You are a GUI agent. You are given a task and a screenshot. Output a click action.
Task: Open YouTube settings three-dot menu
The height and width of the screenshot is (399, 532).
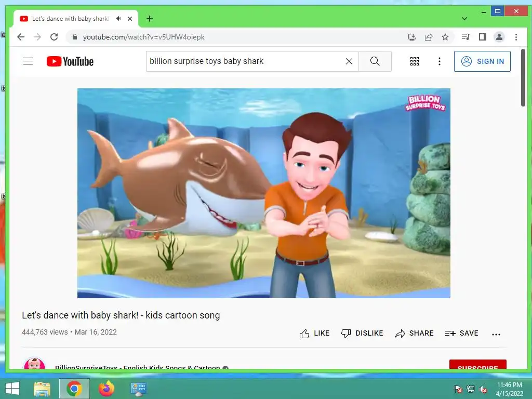pos(440,61)
